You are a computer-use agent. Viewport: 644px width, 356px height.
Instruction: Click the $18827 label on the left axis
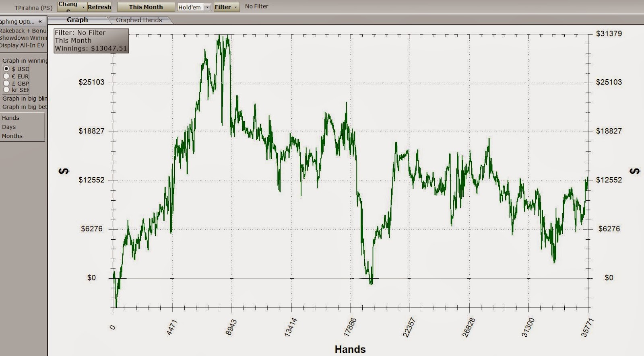(91, 131)
